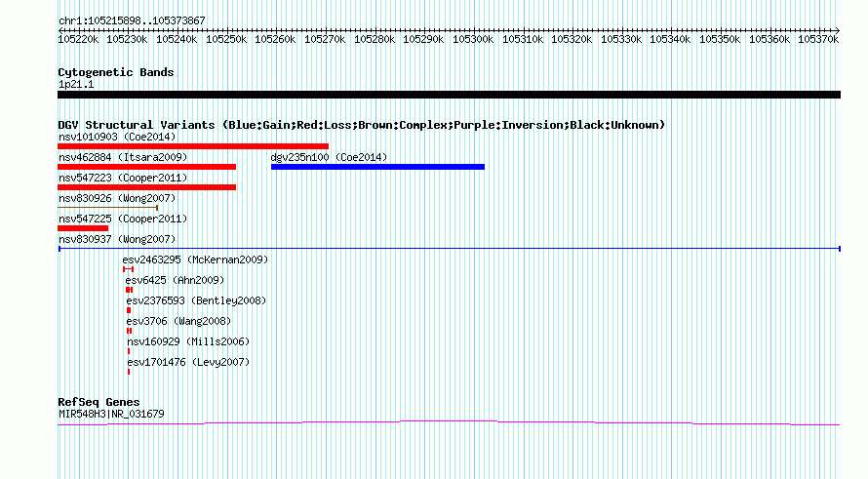
Task: Select the tiny red esv1701476 marker
Action: tap(129, 372)
